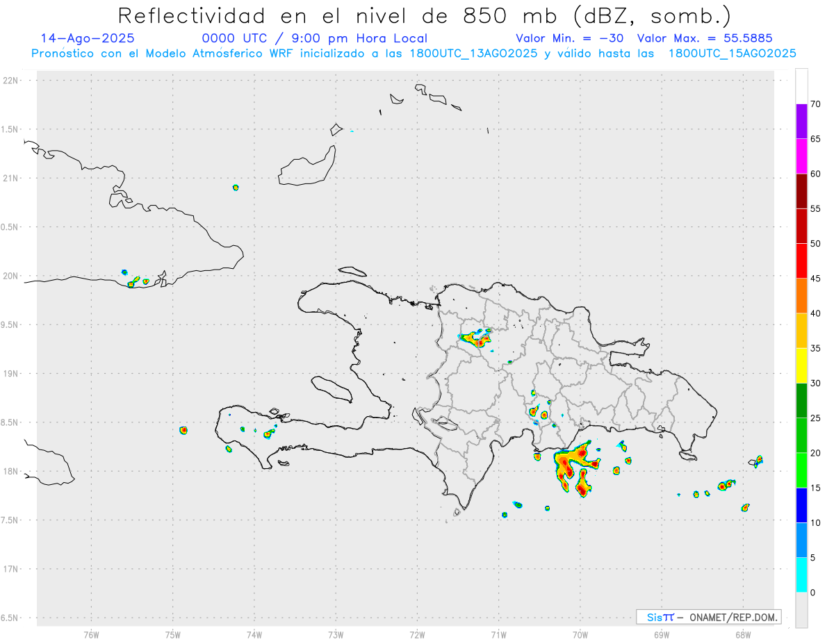Click the longitude label "76W"

(x=91, y=634)
